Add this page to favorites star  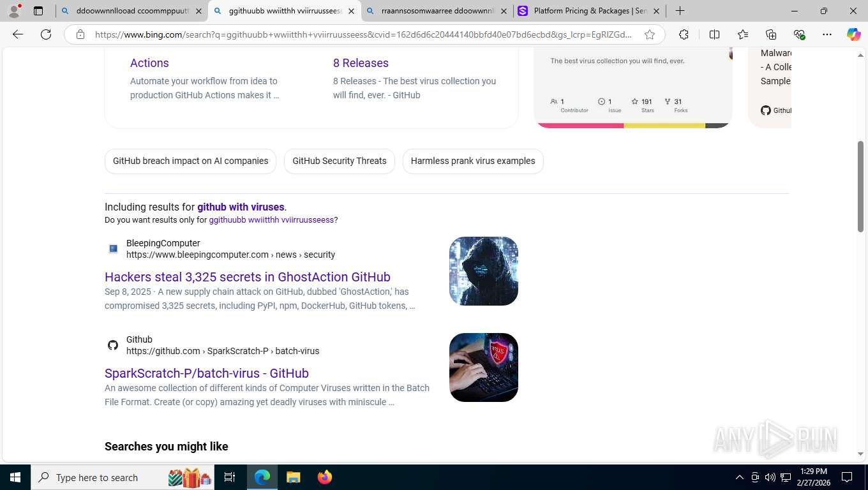[650, 34]
